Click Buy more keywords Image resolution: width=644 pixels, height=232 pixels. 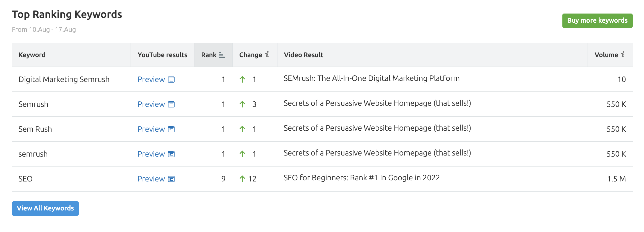point(597,20)
